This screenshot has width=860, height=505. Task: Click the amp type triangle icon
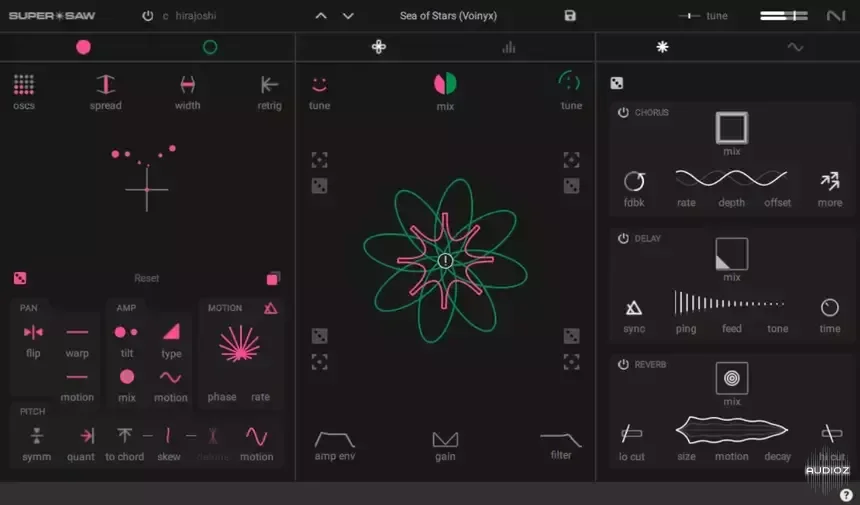171,331
